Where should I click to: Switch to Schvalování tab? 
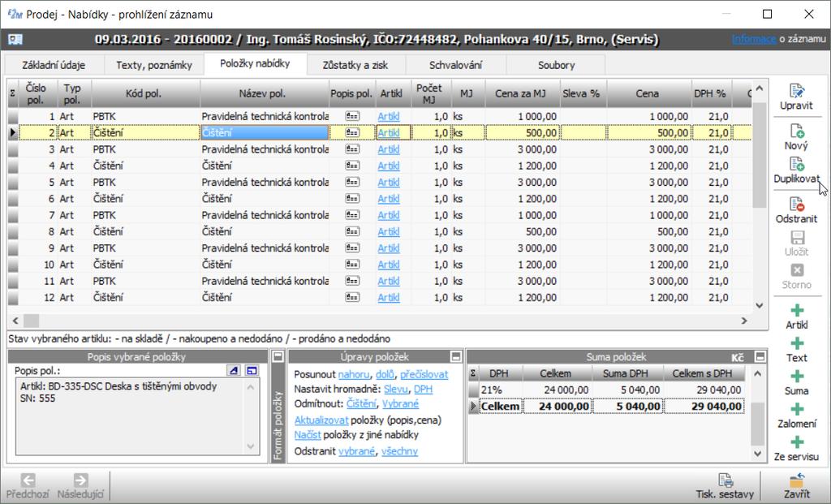tap(456, 65)
